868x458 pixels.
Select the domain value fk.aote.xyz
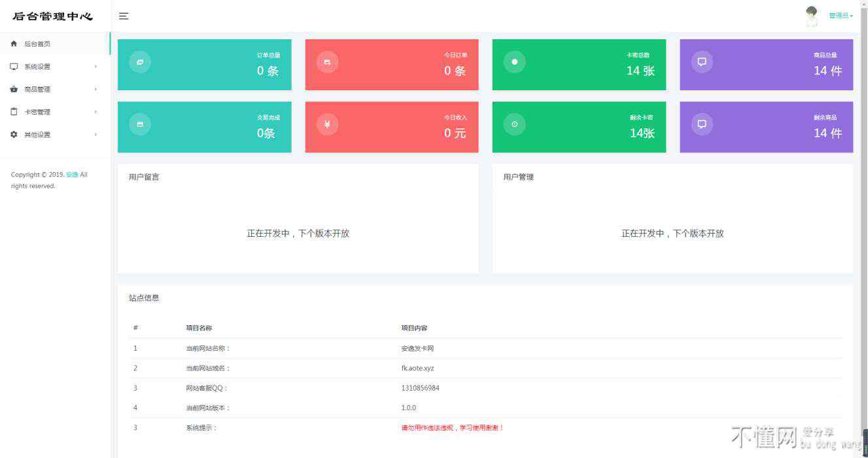tap(418, 368)
